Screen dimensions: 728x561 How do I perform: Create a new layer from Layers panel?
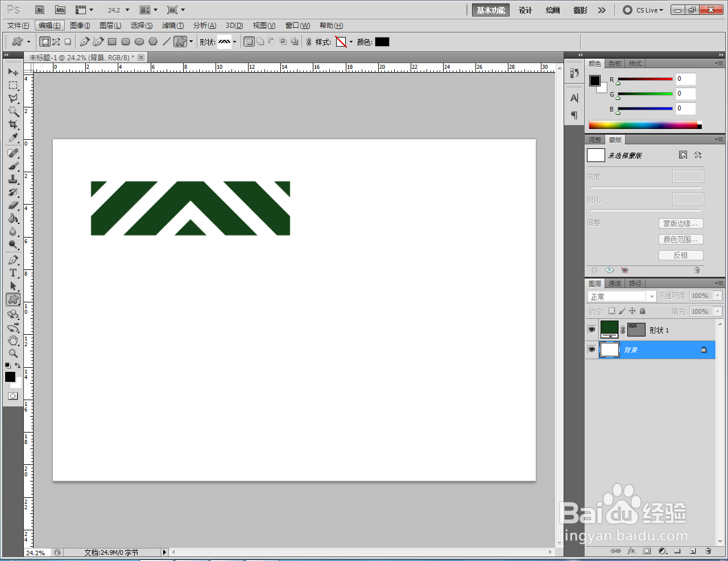point(693,551)
